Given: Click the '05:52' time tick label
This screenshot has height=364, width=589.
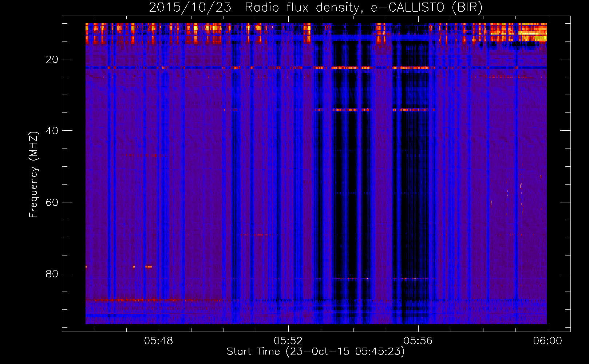Looking at the screenshot, I should [288, 341].
